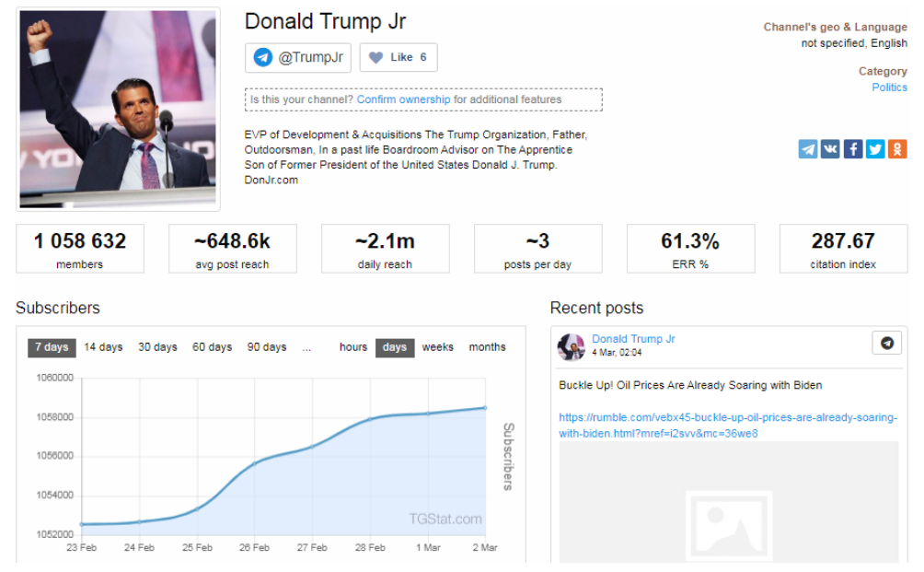This screenshot has height=572, width=924.
Task: Share channel via VK icon
Action: [x=830, y=149]
